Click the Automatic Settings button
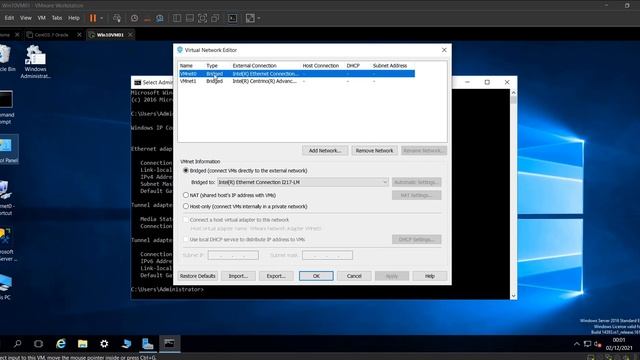This screenshot has width=640, height=360. (x=416, y=182)
